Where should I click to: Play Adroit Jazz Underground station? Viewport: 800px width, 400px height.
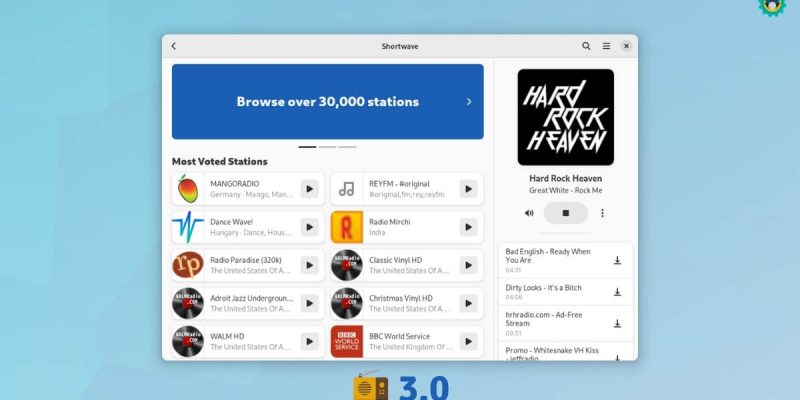point(309,304)
